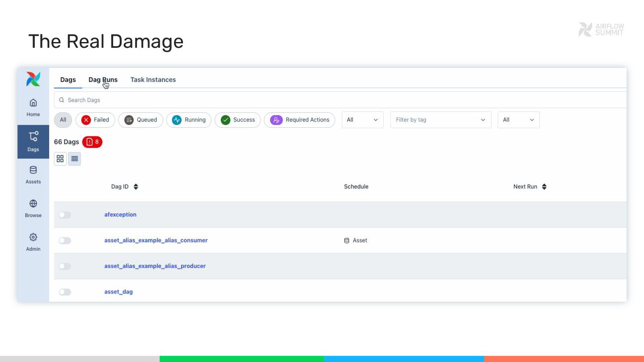
Task: Switch to the Dag Runs tab
Action: [x=103, y=80]
